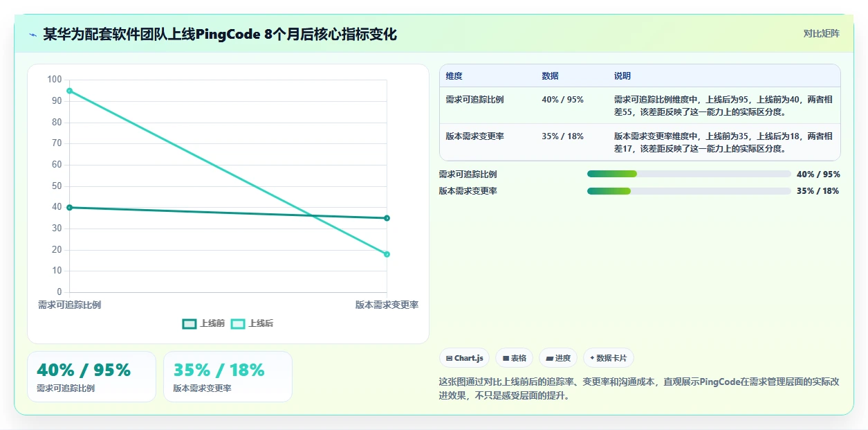
Task: Click the y-axis tick 0
Action: point(59,292)
